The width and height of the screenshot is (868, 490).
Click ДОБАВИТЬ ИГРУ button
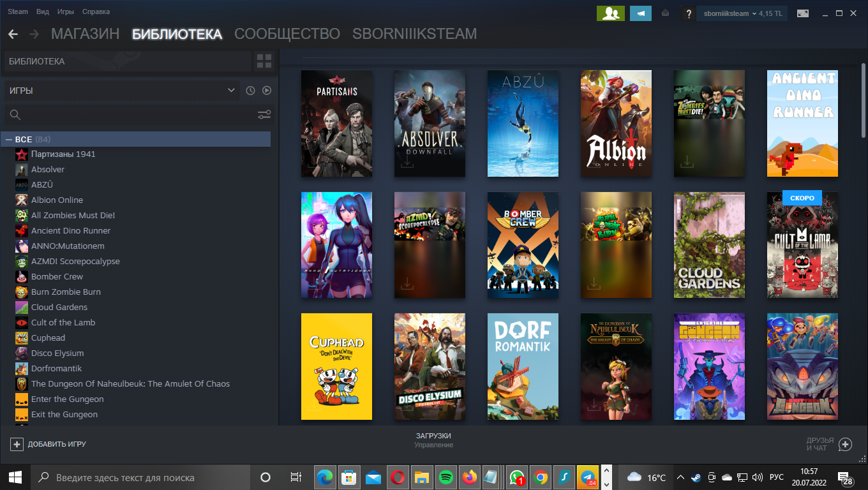pos(49,444)
